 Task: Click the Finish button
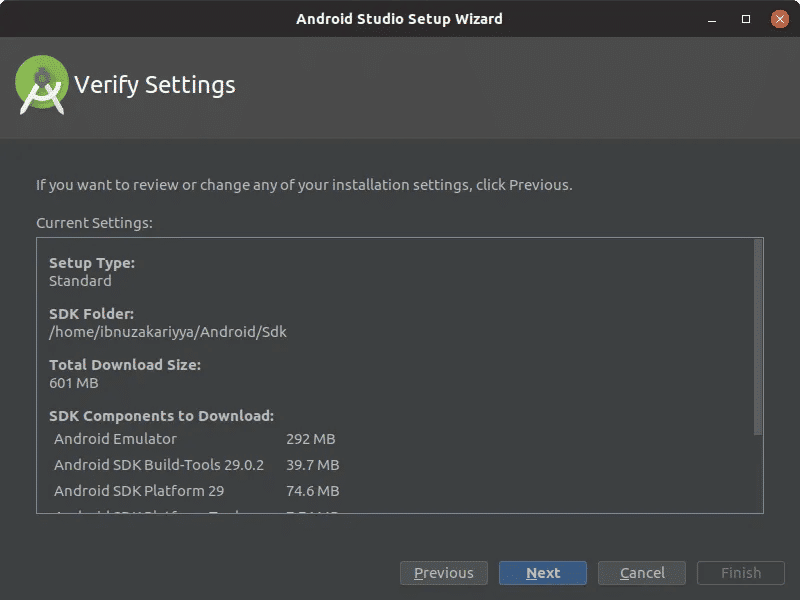pyautogui.click(x=741, y=573)
